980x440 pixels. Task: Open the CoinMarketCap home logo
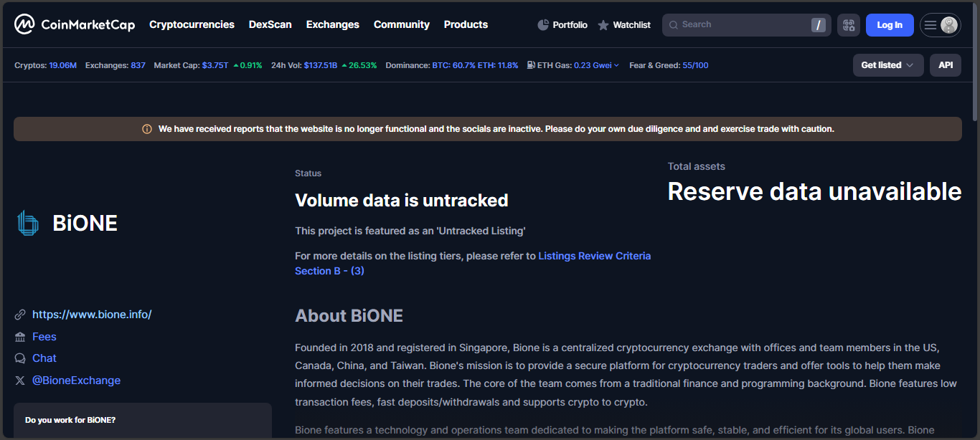(75, 24)
